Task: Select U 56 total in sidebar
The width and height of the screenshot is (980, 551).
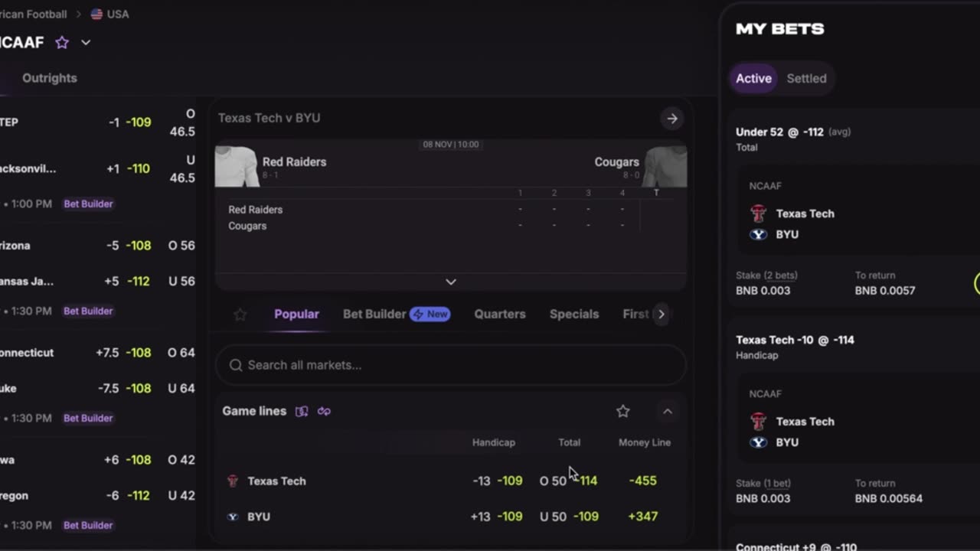Action: click(181, 282)
